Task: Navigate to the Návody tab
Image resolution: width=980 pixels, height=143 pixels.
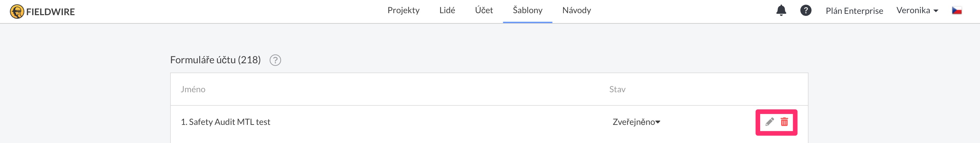Action: (576, 10)
